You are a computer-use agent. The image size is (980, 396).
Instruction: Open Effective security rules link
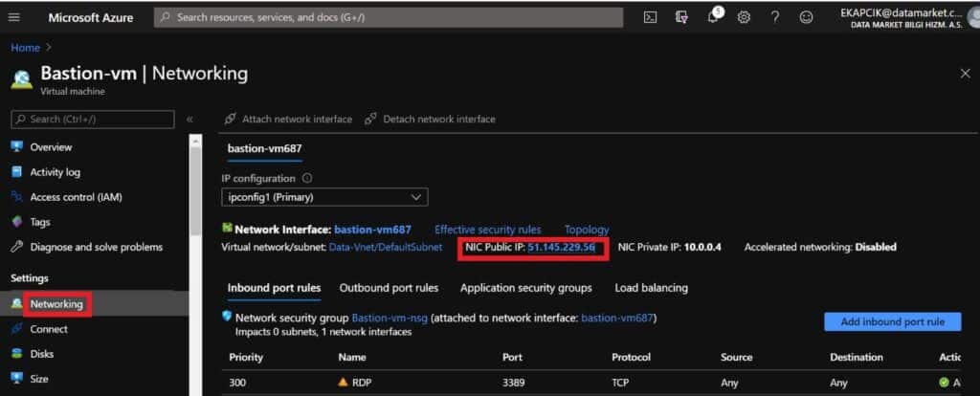coord(488,230)
